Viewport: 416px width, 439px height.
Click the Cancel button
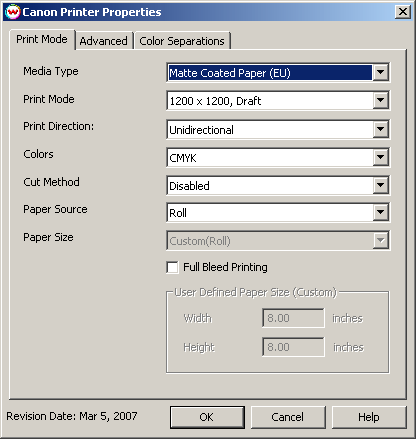click(288, 417)
